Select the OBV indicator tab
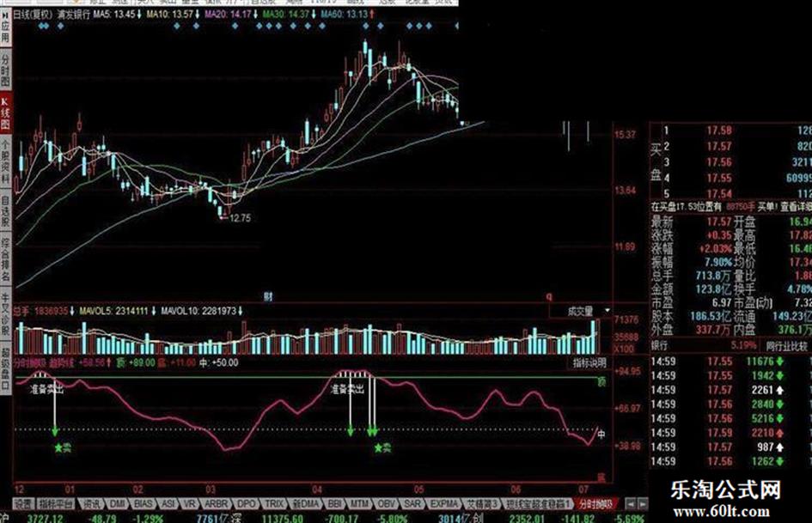The image size is (812, 523). [386, 504]
